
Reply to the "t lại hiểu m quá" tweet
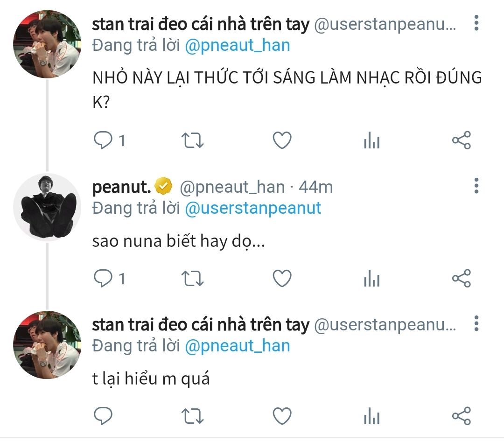tap(103, 415)
